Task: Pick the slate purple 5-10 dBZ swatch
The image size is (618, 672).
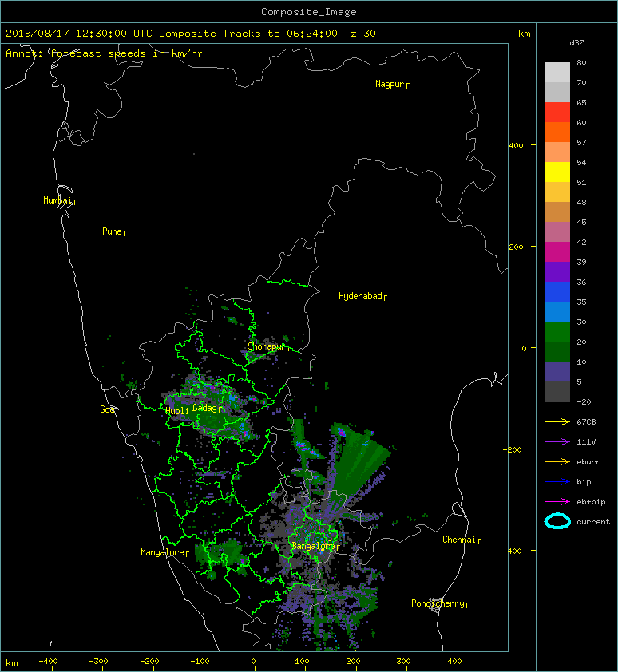Action: pyautogui.click(x=557, y=372)
